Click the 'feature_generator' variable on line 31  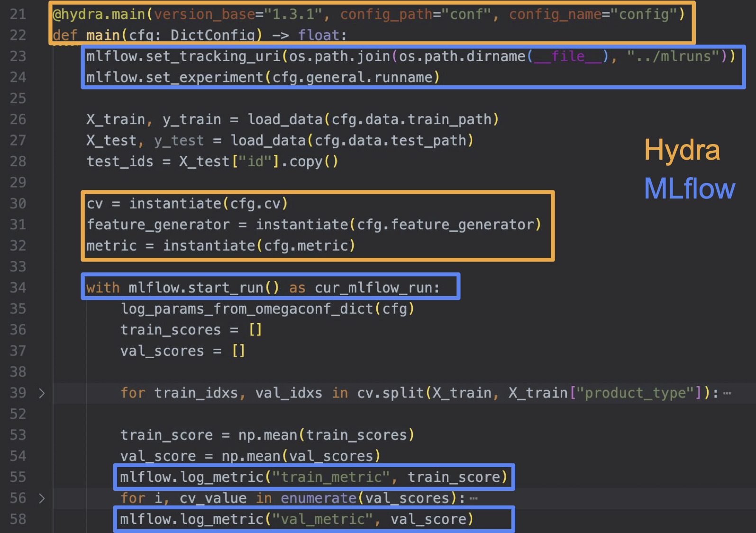click(158, 225)
